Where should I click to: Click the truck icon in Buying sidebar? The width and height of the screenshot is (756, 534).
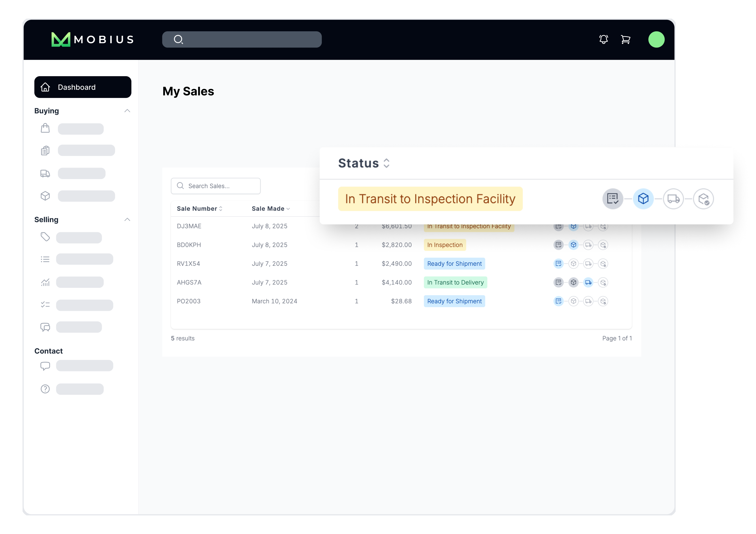(x=45, y=173)
